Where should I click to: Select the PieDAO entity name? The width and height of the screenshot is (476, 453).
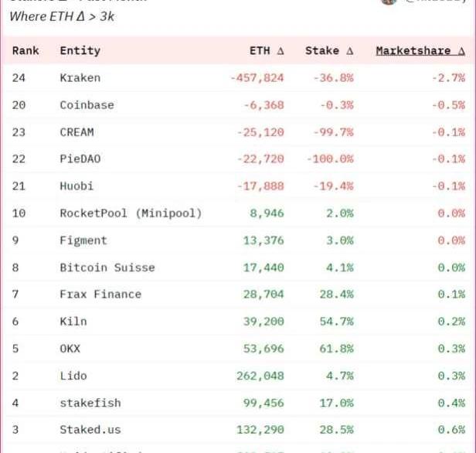point(80,159)
